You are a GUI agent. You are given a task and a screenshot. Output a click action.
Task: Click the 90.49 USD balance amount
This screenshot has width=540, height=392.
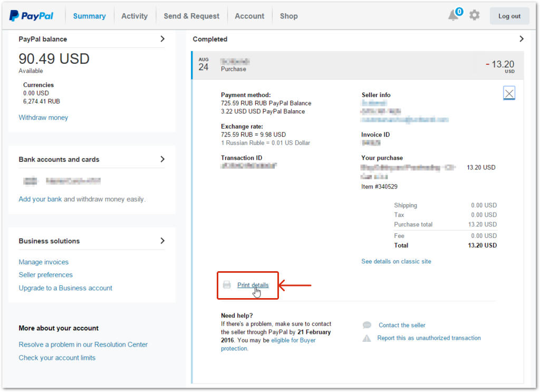[54, 59]
